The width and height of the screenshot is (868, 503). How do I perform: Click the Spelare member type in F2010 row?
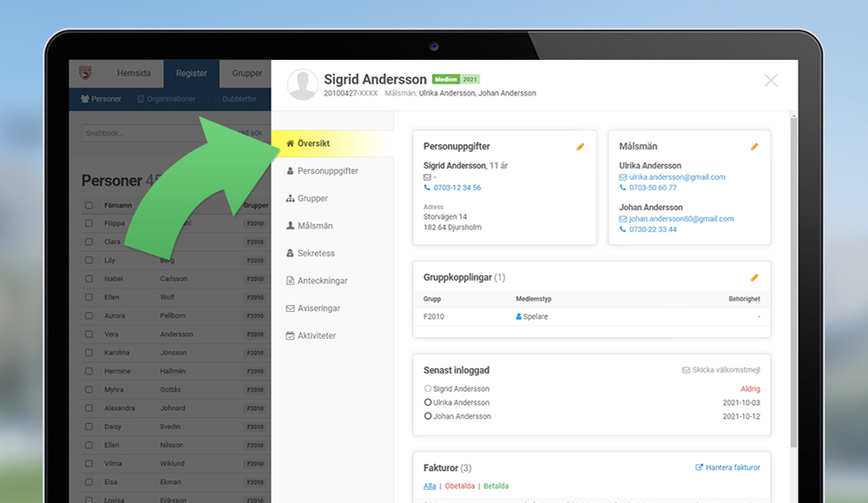pos(532,316)
